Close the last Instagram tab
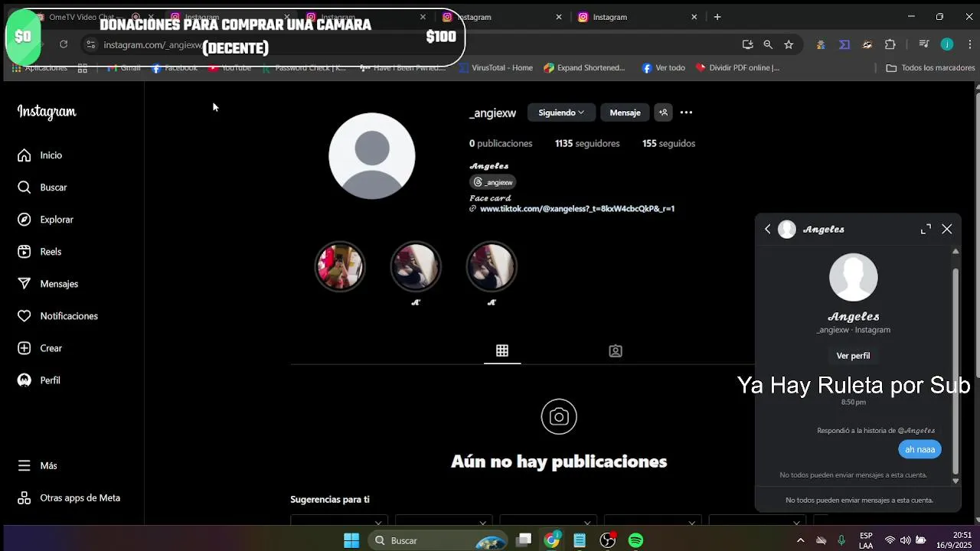This screenshot has height=551, width=980. [x=694, y=17]
